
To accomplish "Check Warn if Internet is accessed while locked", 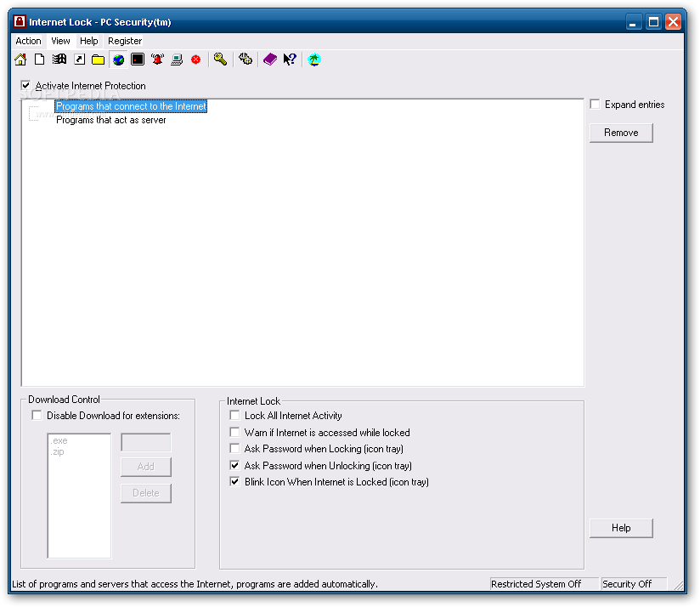I will point(234,433).
